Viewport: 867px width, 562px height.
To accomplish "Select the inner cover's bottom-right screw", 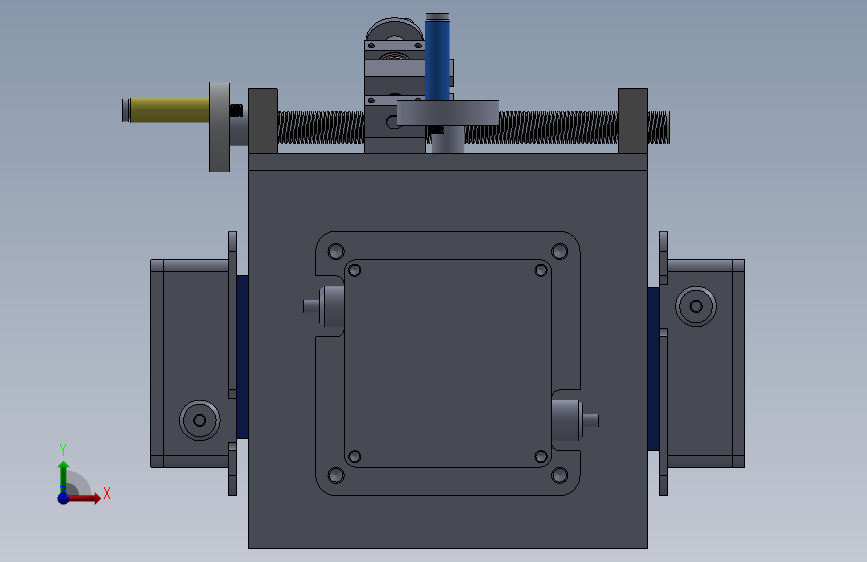I will (541, 457).
